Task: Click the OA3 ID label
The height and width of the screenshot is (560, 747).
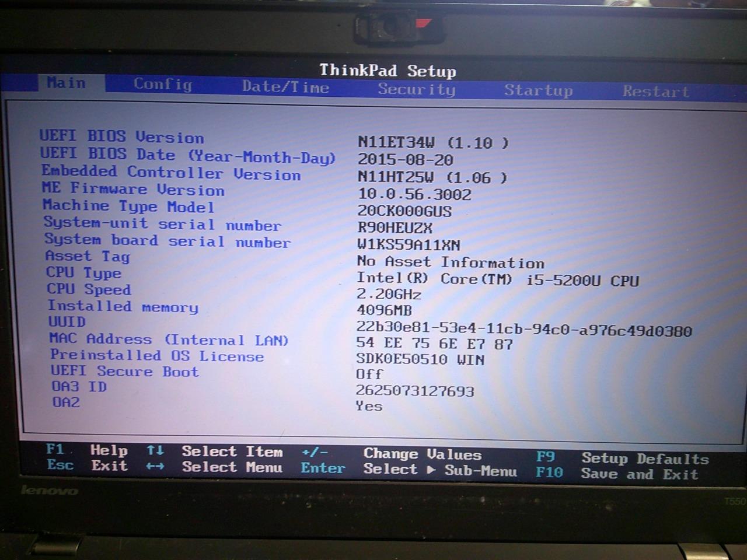Action: 79,386
